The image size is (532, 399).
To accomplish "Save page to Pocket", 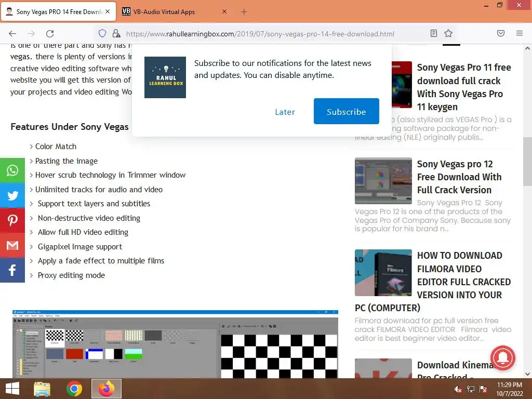I will (x=501, y=33).
